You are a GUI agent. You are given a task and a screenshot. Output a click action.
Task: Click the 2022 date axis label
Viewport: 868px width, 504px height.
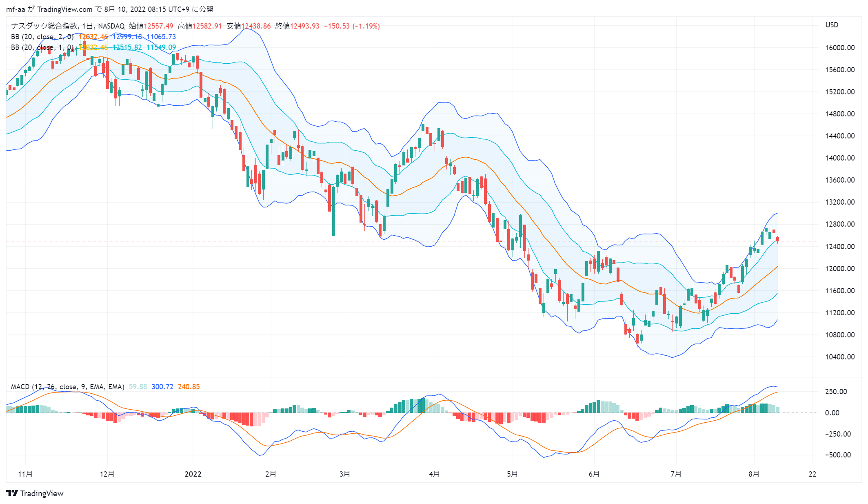point(193,474)
